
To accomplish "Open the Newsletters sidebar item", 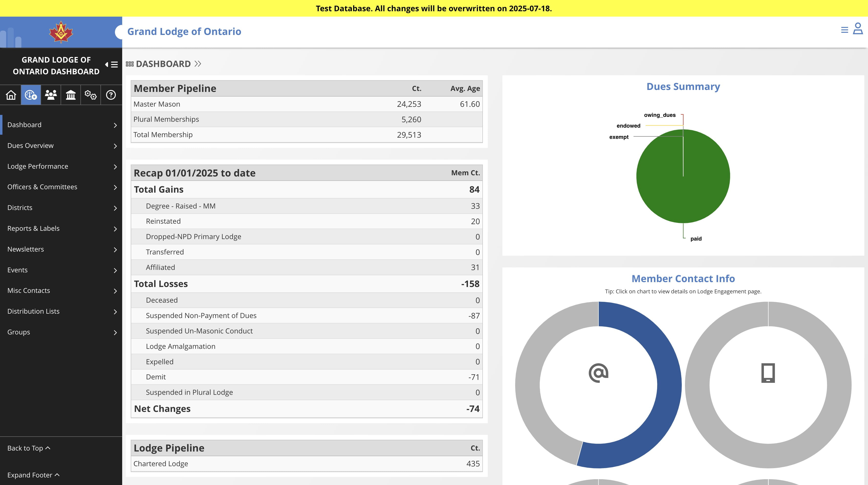I will 61,249.
